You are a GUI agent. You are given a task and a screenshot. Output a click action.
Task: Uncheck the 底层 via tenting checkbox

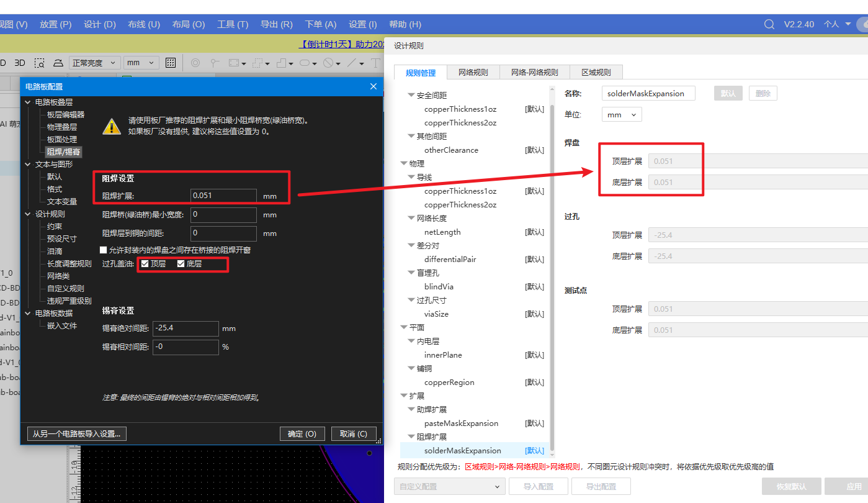point(181,264)
